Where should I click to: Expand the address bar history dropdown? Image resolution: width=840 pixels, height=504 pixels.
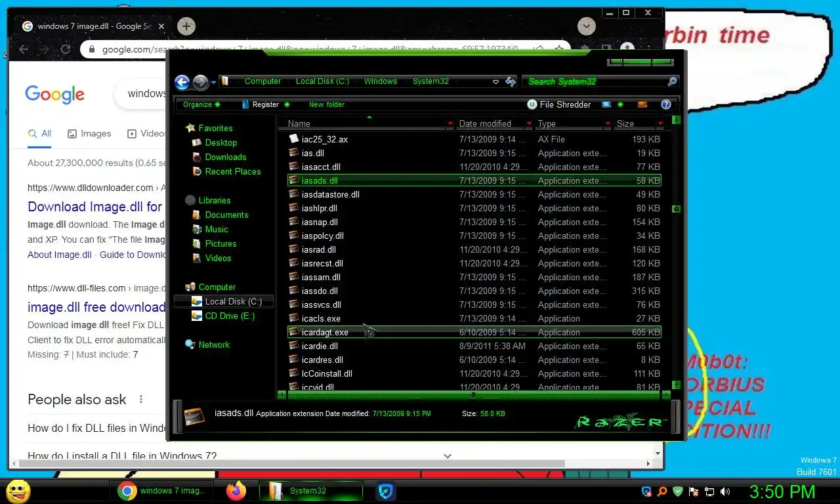495,82
